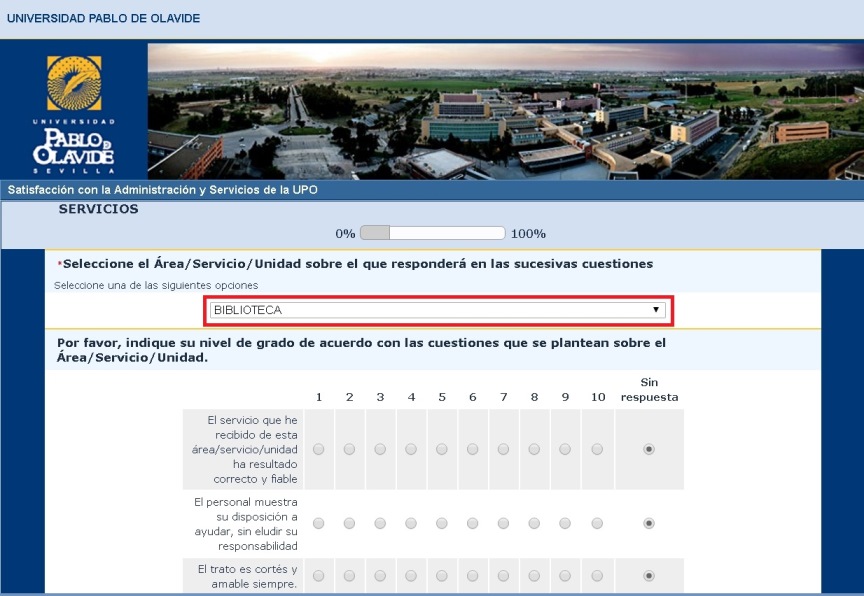Rate 'personal muestra su disposición' as 9
The width and height of the screenshot is (864, 596).
click(x=565, y=523)
